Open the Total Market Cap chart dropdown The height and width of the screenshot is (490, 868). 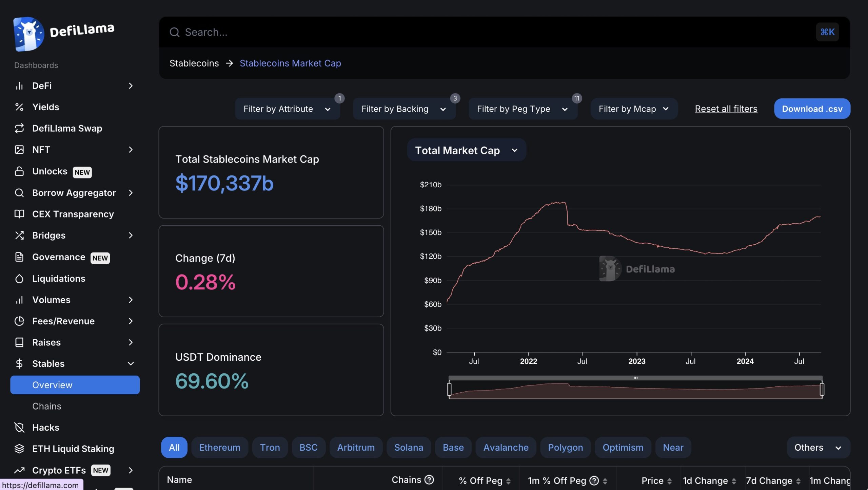[x=467, y=150]
